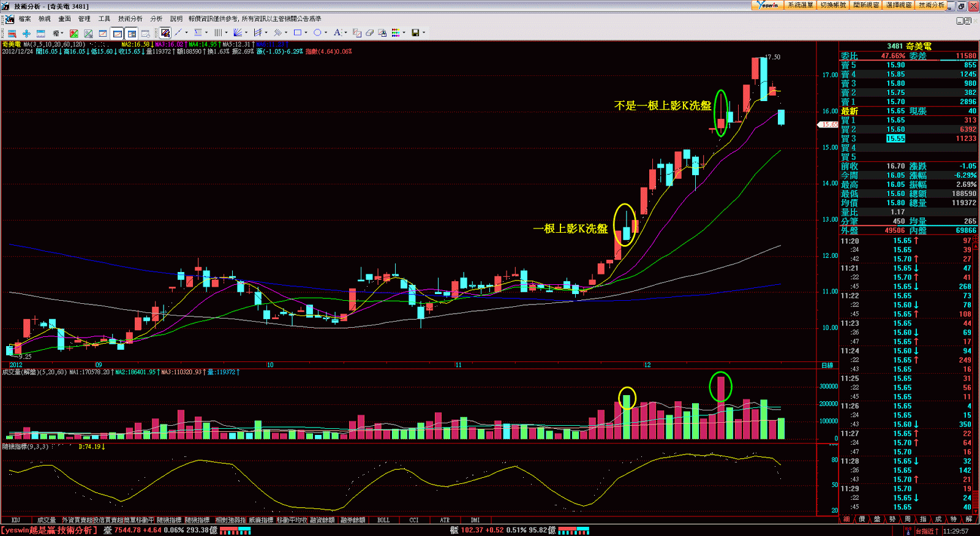Switch to the ATR indicator tab

coord(445,520)
